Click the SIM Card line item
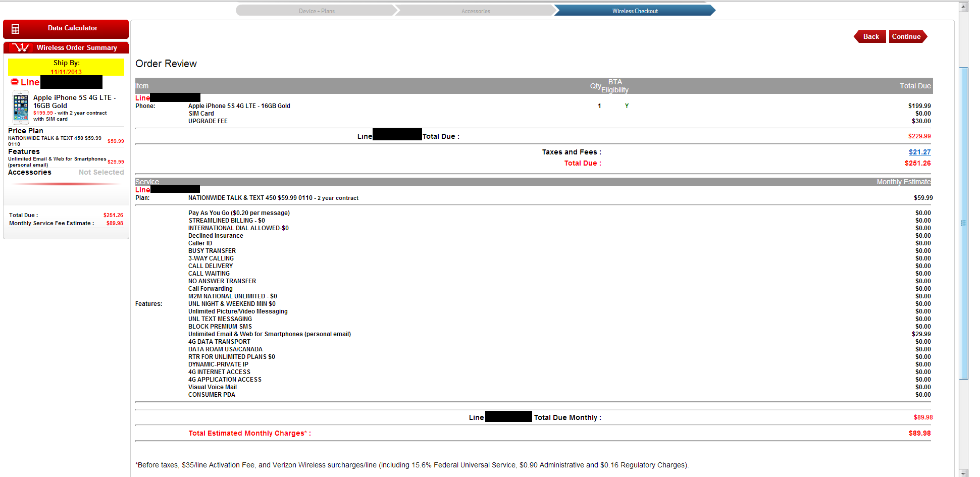The height and width of the screenshot is (477, 980). coord(201,114)
